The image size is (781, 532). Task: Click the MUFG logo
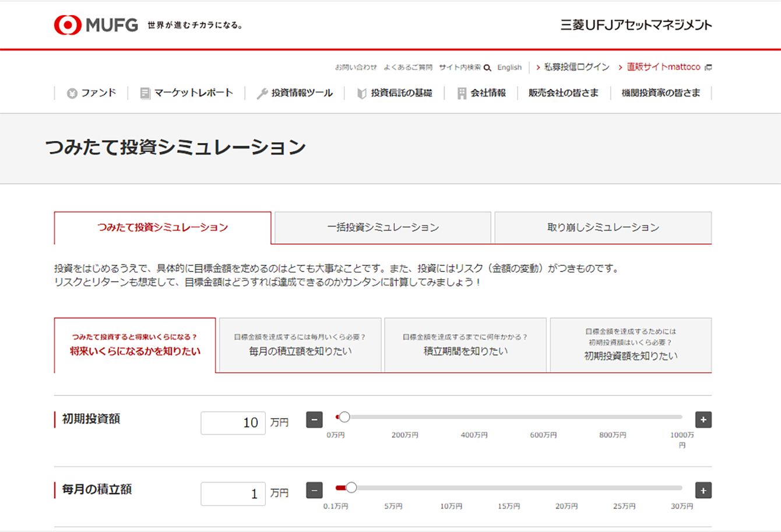[x=96, y=25]
